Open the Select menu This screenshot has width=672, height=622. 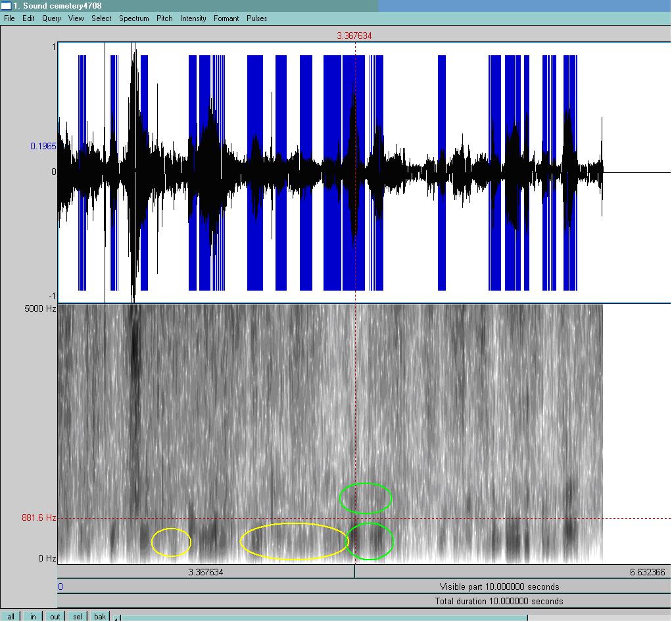[x=101, y=18]
